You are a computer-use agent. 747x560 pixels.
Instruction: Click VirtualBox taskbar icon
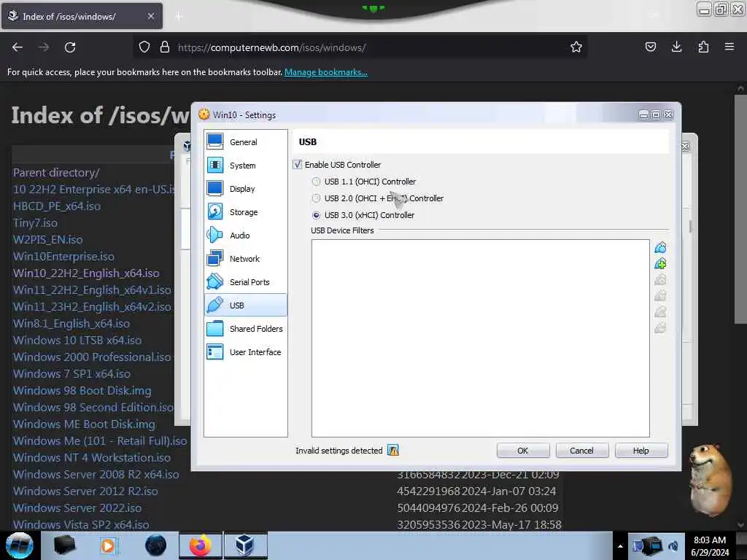(x=245, y=545)
